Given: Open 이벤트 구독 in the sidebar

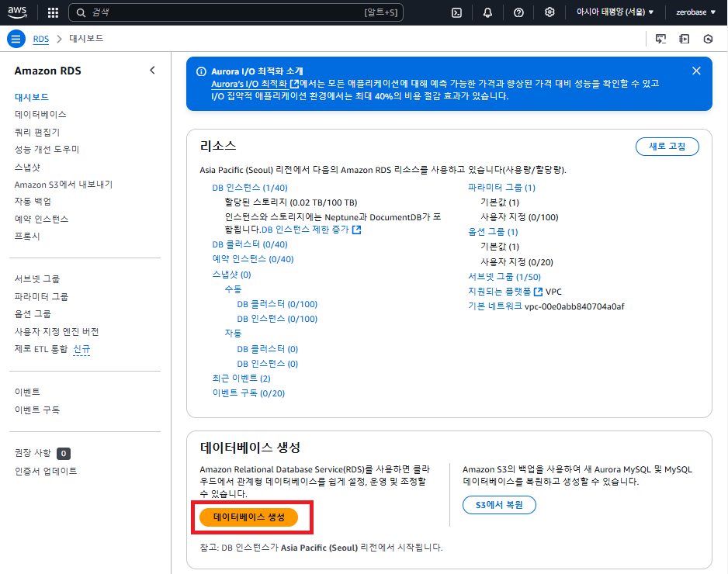Looking at the screenshot, I should pyautogui.click(x=37, y=410).
